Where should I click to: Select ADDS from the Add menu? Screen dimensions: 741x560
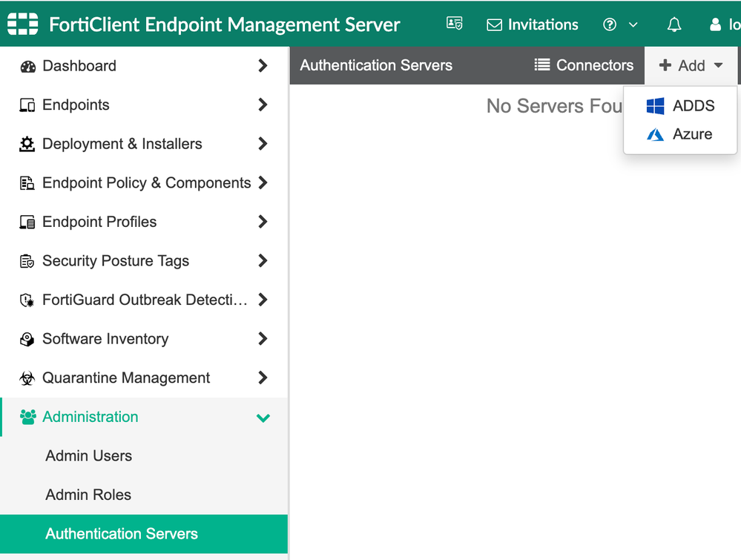pyautogui.click(x=680, y=106)
